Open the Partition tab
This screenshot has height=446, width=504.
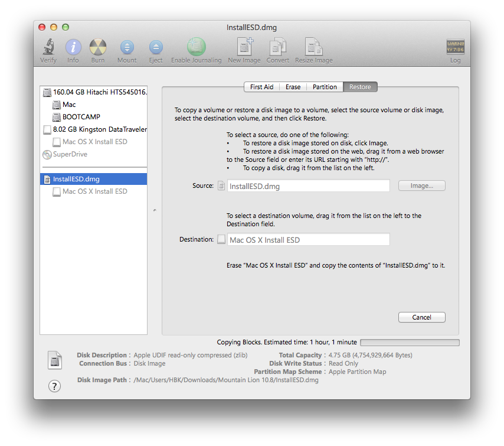(x=325, y=87)
